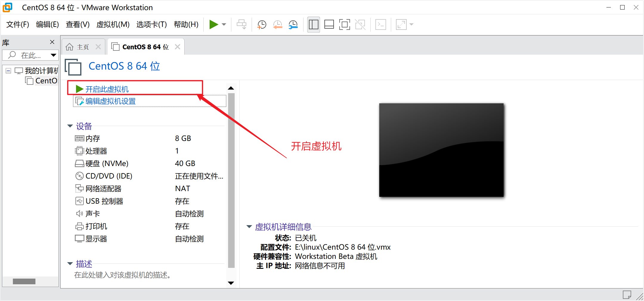Click the CentOS 8 64 位 VM heading icon
Viewport: 644px width, 301px height.
point(73,67)
